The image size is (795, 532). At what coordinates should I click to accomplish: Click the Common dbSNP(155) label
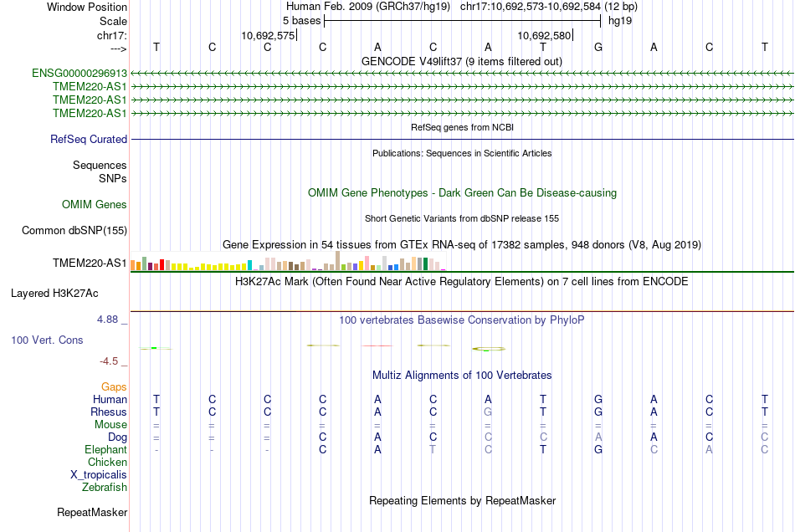pyautogui.click(x=74, y=231)
